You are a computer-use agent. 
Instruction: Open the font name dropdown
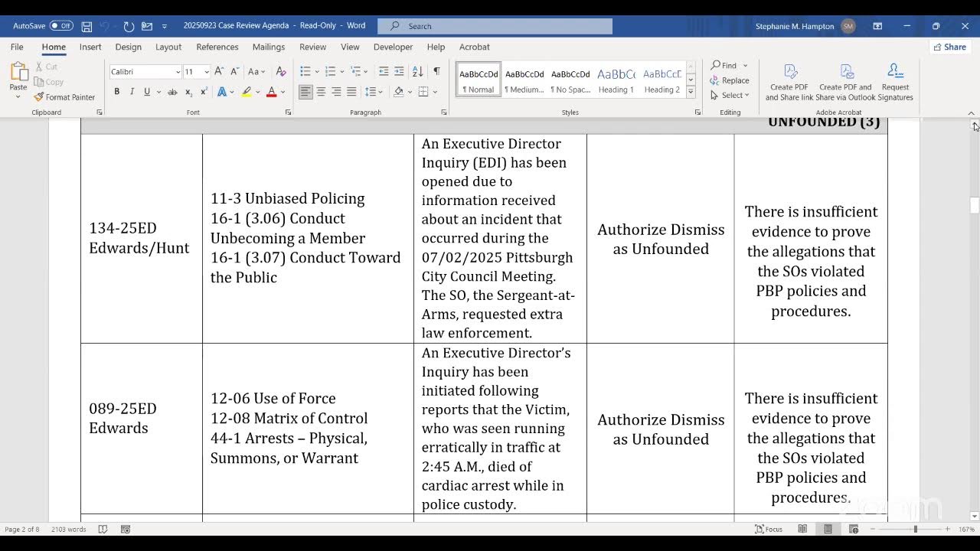tap(178, 72)
